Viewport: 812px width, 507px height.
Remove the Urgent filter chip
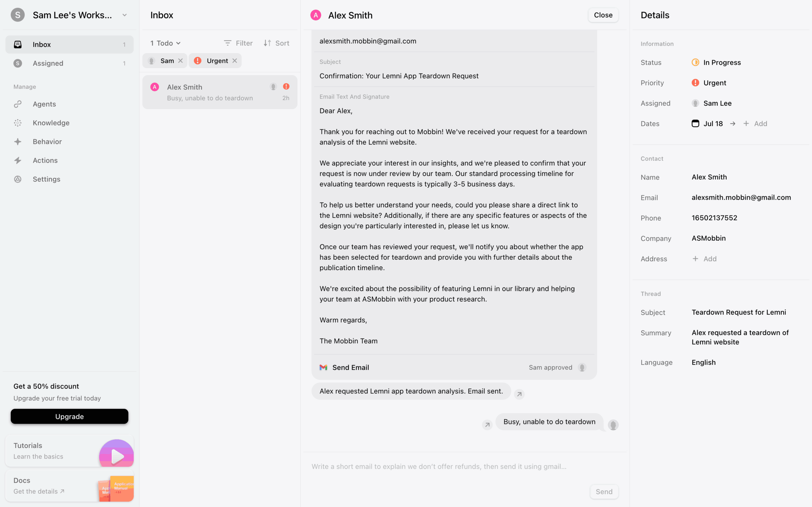coord(235,61)
